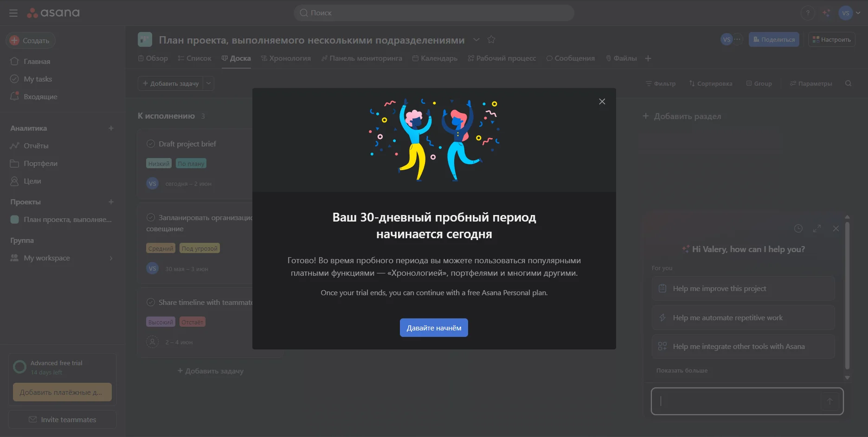Open AI chat history clock icon
This screenshot has height=437, width=868.
coord(798,228)
